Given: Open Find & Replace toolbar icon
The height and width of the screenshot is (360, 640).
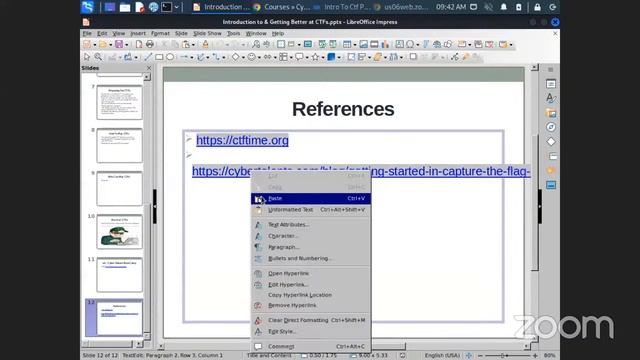Looking at the screenshot, I should pyautogui.click(x=256, y=44).
